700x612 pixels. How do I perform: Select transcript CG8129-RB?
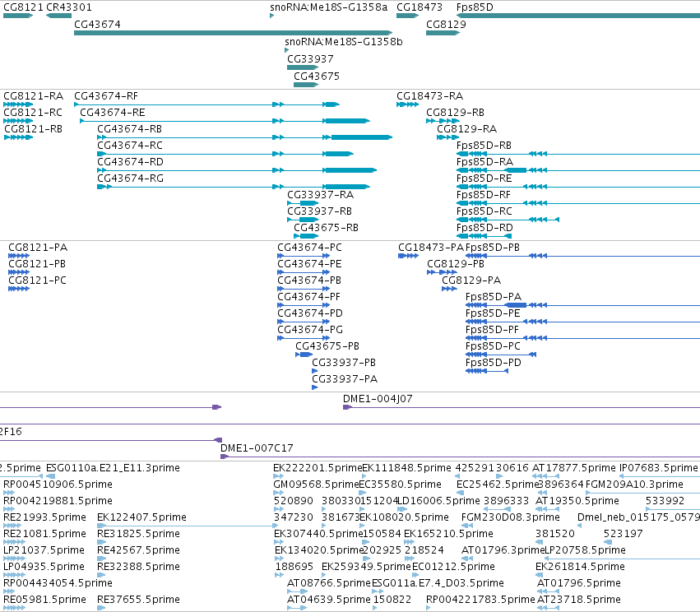click(455, 113)
